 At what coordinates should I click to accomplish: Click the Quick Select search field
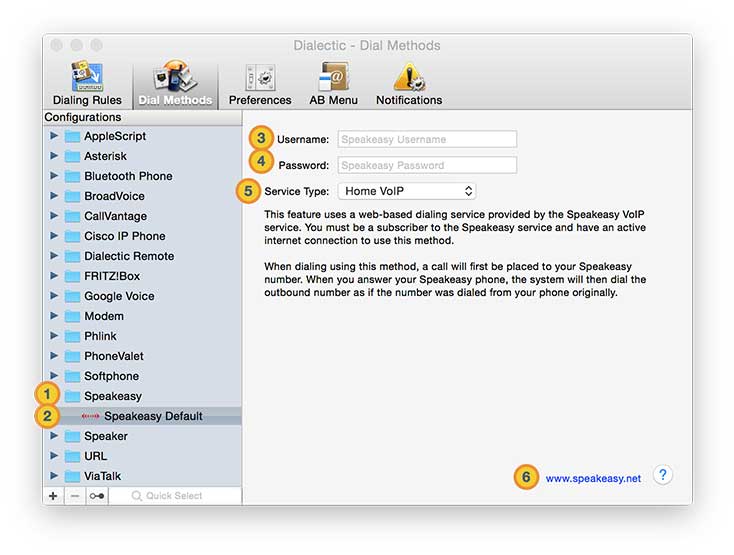click(x=175, y=496)
